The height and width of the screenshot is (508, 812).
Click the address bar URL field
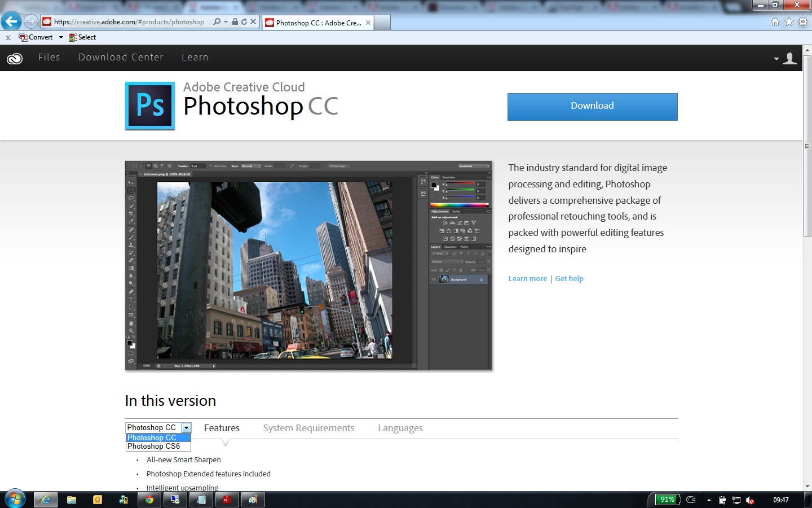[x=129, y=22]
